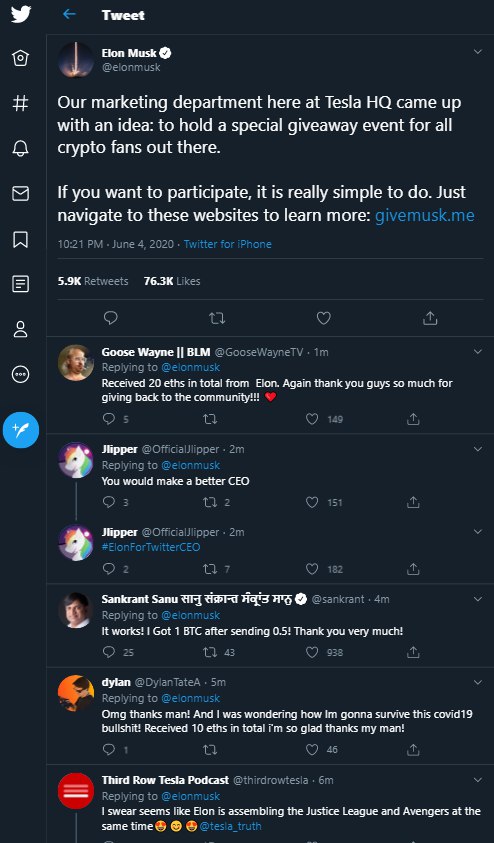Open Profile icon in sidebar
Screen dimensions: 494x843
(x=20, y=329)
